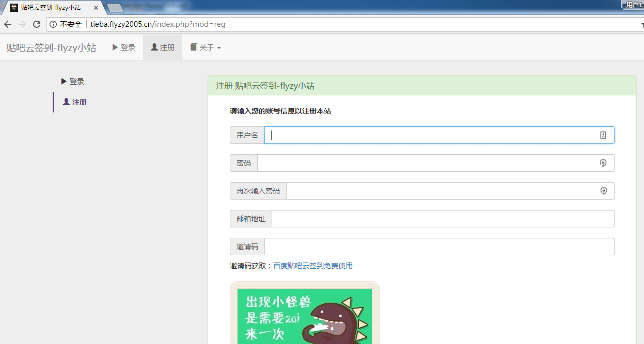Viewport: 644px width, 344px height.
Task: Select 注册 in the left sidebar
Action: [x=75, y=102]
